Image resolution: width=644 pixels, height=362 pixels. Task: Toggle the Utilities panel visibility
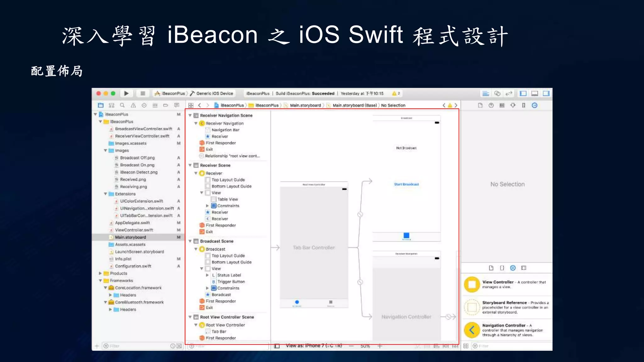coord(546,93)
